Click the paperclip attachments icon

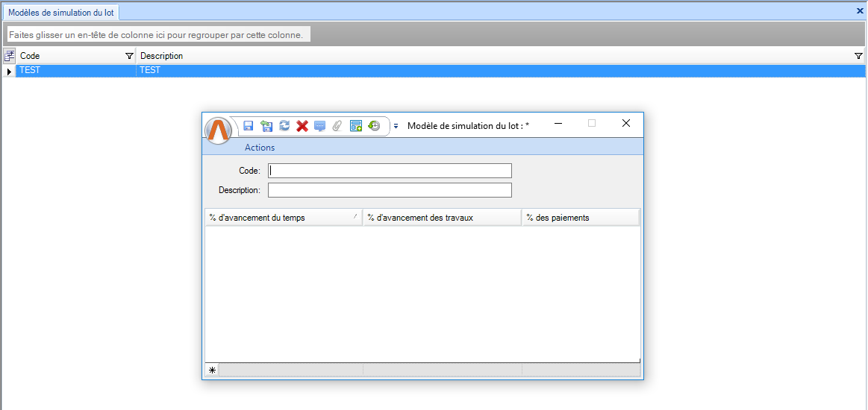point(337,126)
